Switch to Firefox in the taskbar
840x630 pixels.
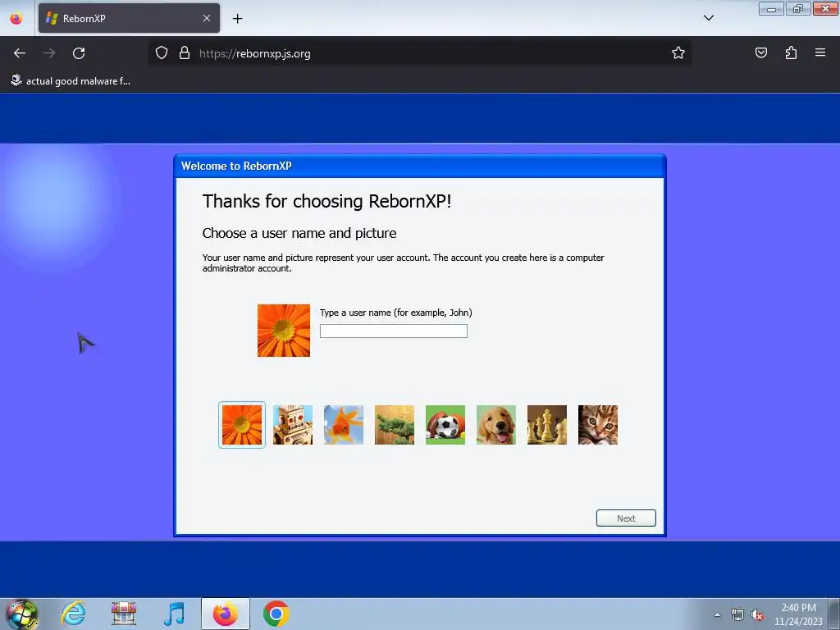click(226, 614)
